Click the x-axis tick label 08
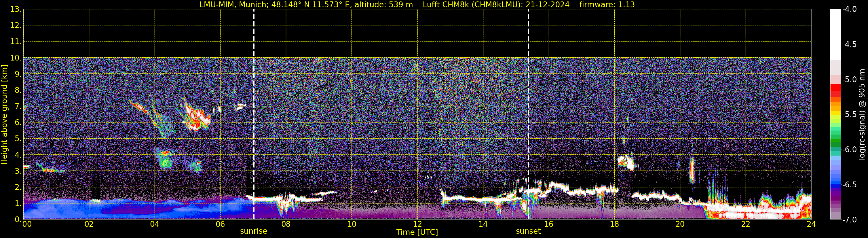 [286, 224]
